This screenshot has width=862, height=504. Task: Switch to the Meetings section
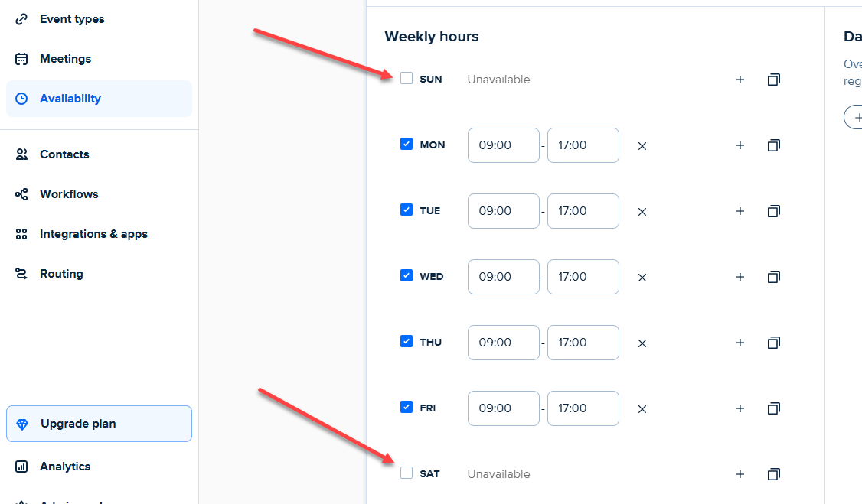(x=65, y=58)
